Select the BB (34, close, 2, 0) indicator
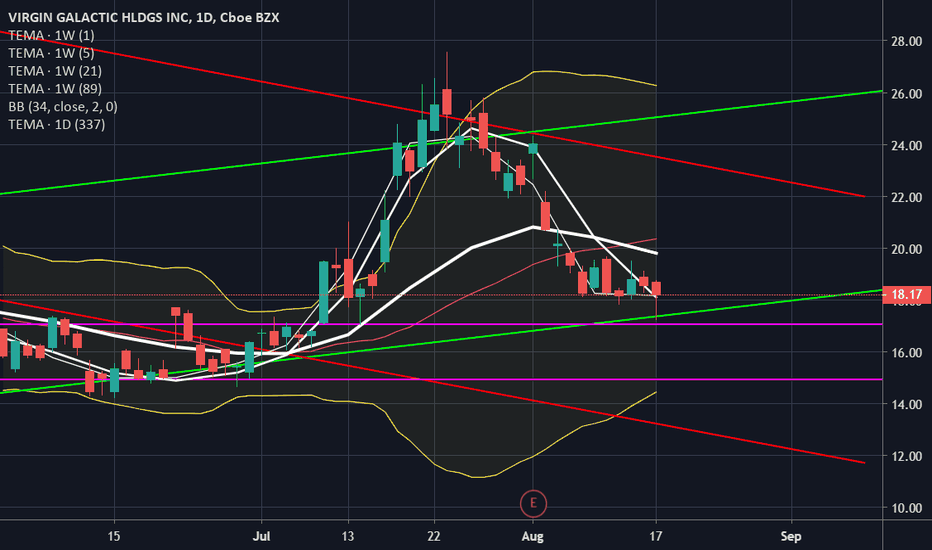Viewport: 932px width, 550px height. (x=63, y=106)
